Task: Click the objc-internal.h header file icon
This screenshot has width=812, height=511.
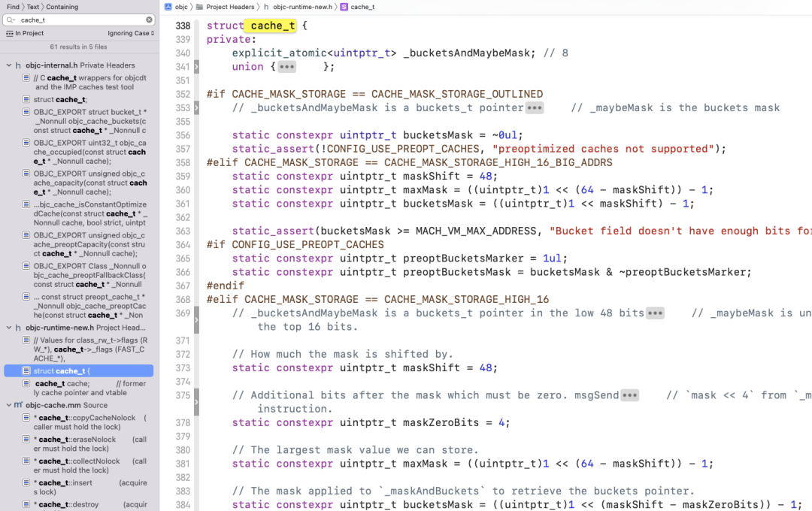Action: coord(18,65)
